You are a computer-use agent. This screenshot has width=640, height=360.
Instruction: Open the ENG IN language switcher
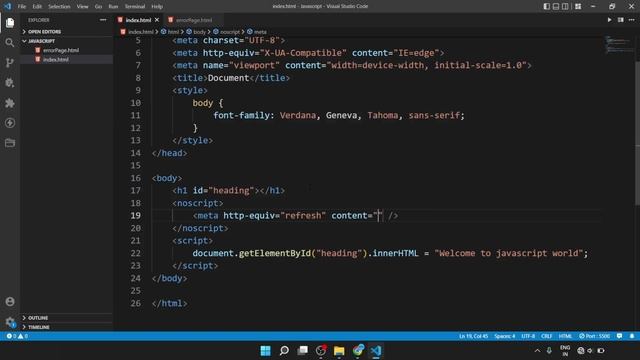[565, 351]
